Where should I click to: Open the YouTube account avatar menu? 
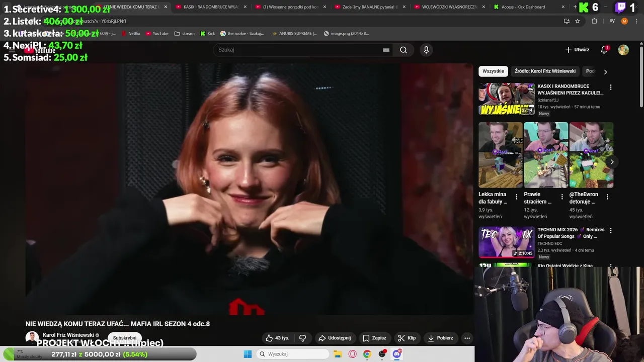623,50
